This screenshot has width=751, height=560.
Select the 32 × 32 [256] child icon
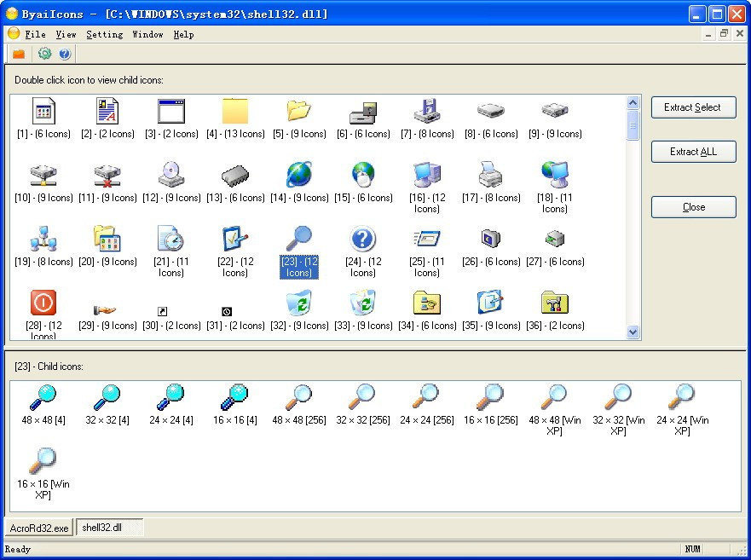pyautogui.click(x=362, y=397)
